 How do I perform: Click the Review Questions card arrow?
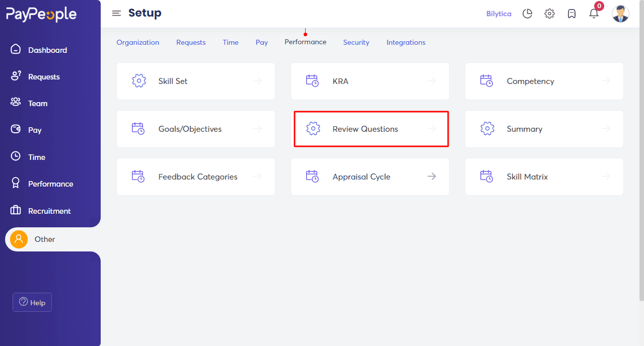click(432, 128)
